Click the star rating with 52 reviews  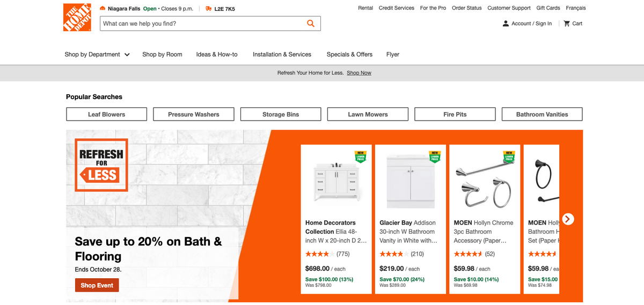tap(468, 254)
